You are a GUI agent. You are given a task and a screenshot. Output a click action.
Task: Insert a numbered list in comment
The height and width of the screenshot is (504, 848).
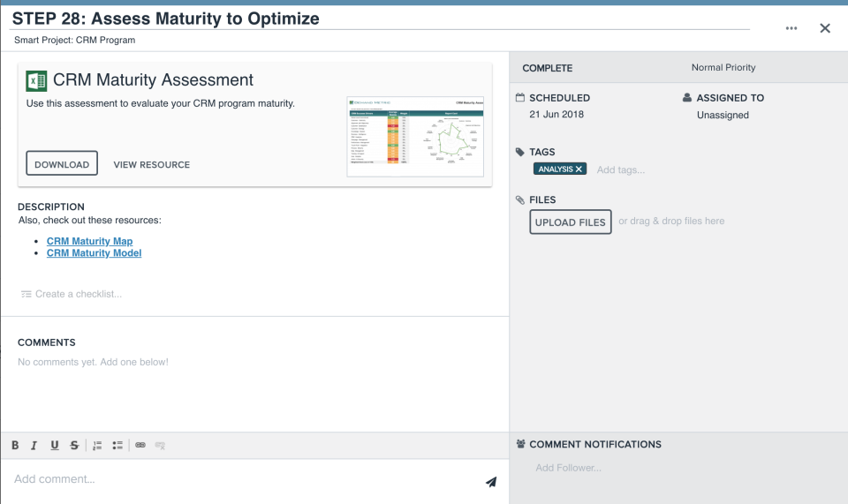point(98,446)
